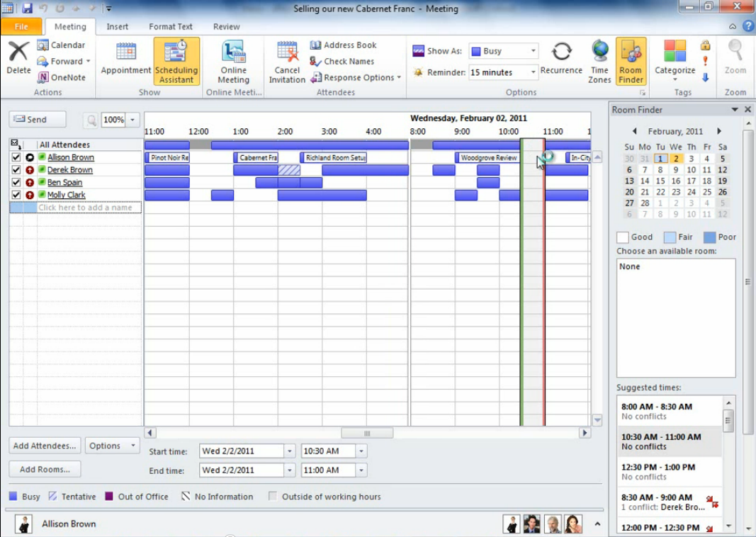
Task: Open Room Finder pane options arrow
Action: coord(735,109)
